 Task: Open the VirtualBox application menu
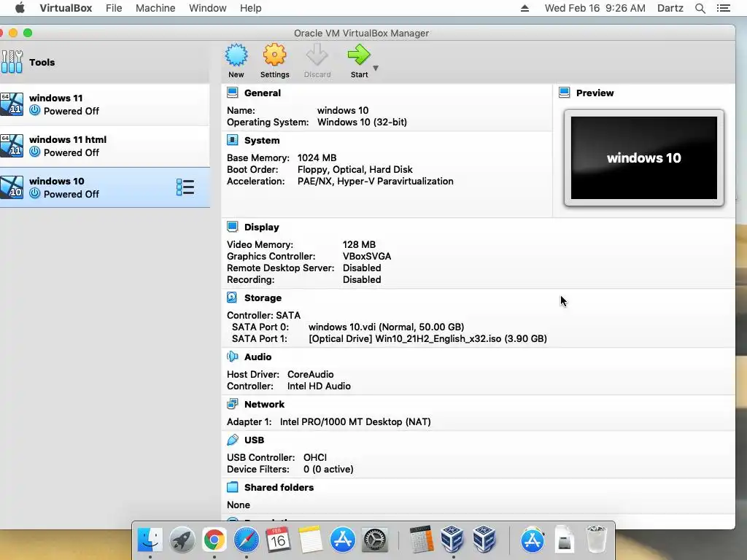tap(66, 8)
